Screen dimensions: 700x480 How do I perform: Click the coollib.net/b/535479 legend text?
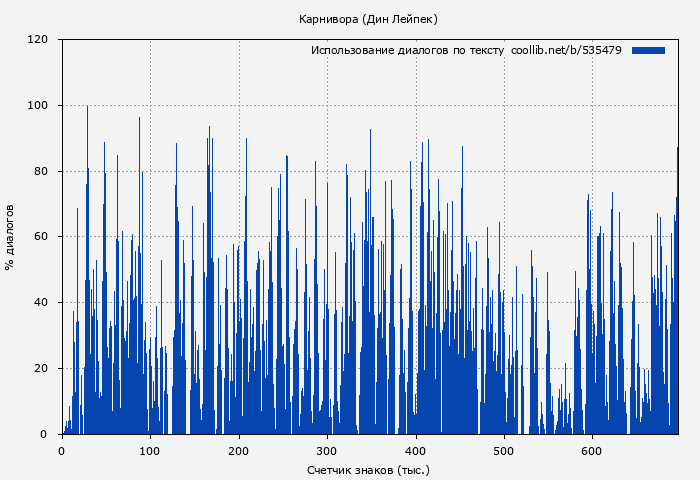(566, 50)
